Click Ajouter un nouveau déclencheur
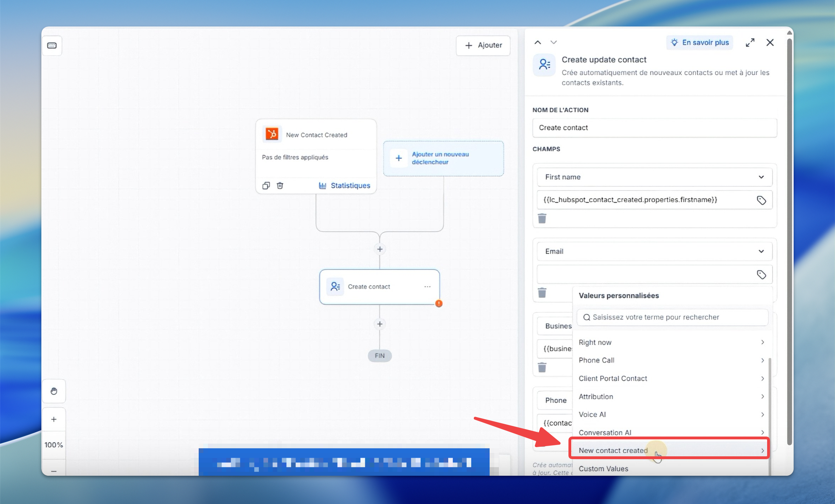The image size is (835, 504). click(443, 158)
